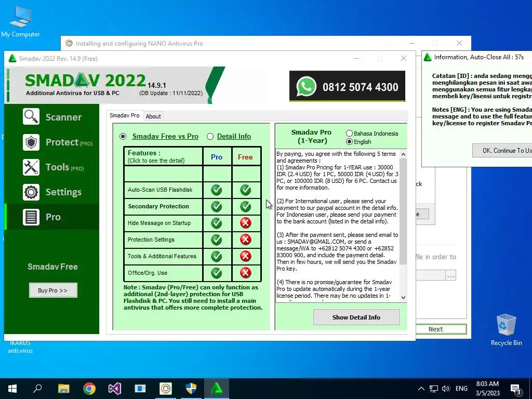Screen dimensions: 532x399
Task: Open ENG language indicator in tray
Action: 461,389
